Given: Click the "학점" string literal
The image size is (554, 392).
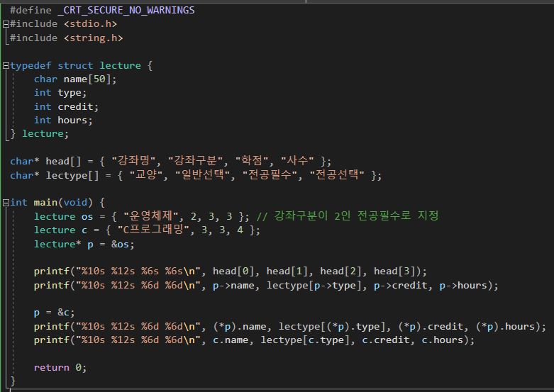Looking at the screenshot, I should point(253,161).
